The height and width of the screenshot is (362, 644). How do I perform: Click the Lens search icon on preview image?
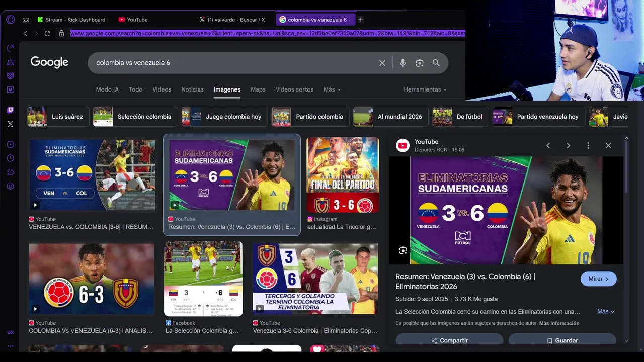403,250
